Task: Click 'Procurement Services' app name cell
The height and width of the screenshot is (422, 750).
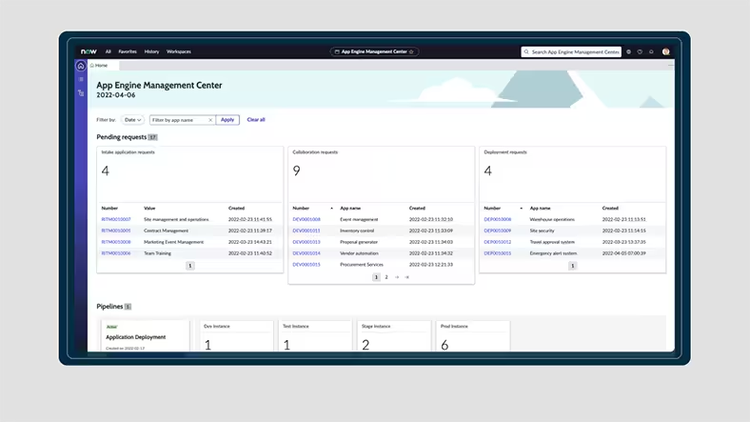Action: click(361, 265)
